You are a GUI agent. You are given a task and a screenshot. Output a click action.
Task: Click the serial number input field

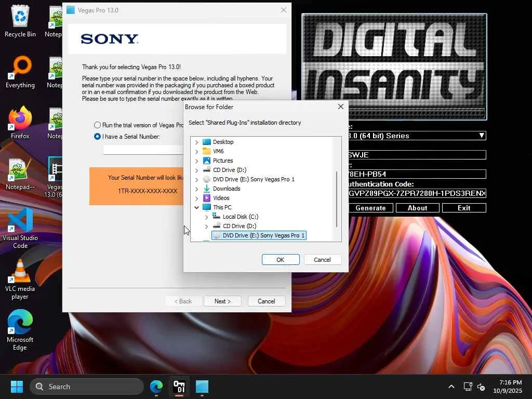[x=143, y=150]
